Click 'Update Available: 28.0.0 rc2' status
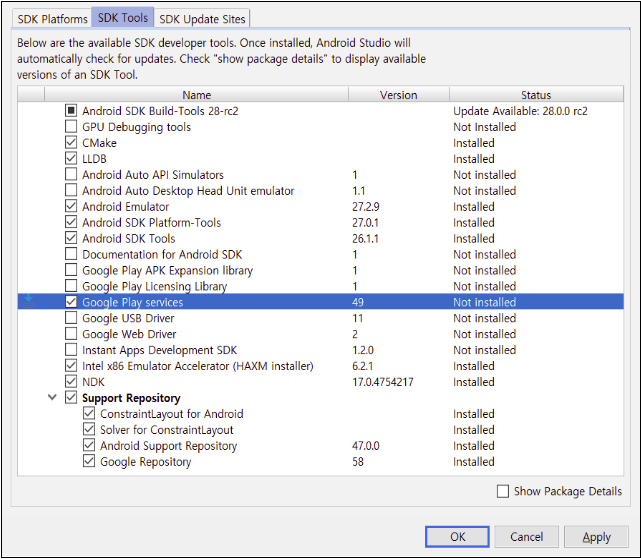 click(520, 111)
